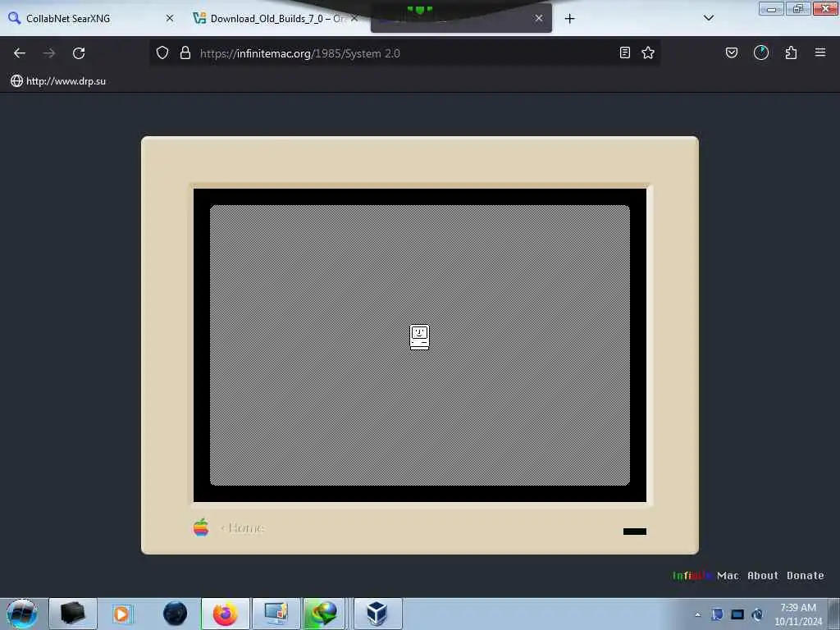Open the Infinite Mac footer link
This screenshot has width=840, height=630.
(705, 575)
